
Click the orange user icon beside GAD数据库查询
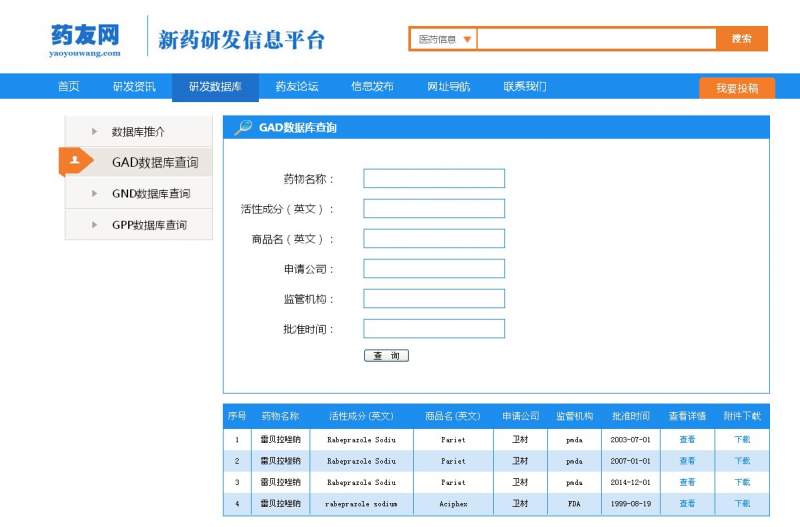75,161
